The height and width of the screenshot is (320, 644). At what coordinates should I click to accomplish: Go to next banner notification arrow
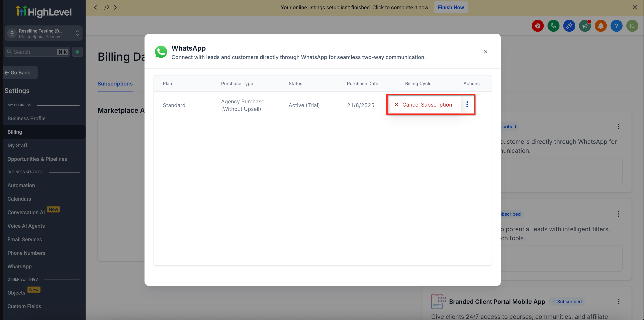click(x=115, y=8)
